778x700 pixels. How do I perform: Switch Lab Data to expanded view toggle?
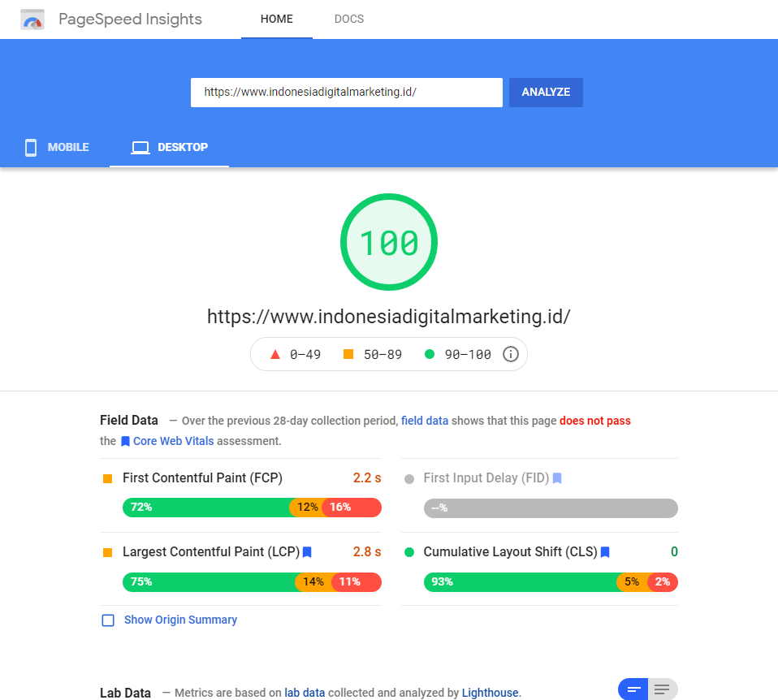pyautogui.click(x=662, y=690)
